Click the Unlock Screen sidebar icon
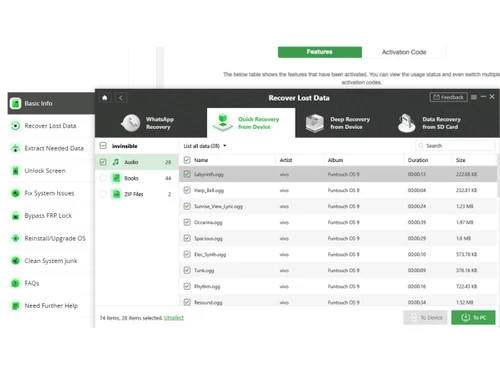 (x=15, y=171)
